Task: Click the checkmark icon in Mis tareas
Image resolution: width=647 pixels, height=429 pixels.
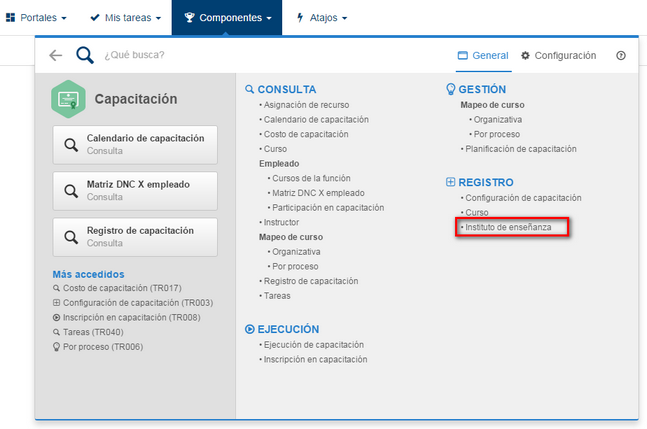Action: point(95,17)
